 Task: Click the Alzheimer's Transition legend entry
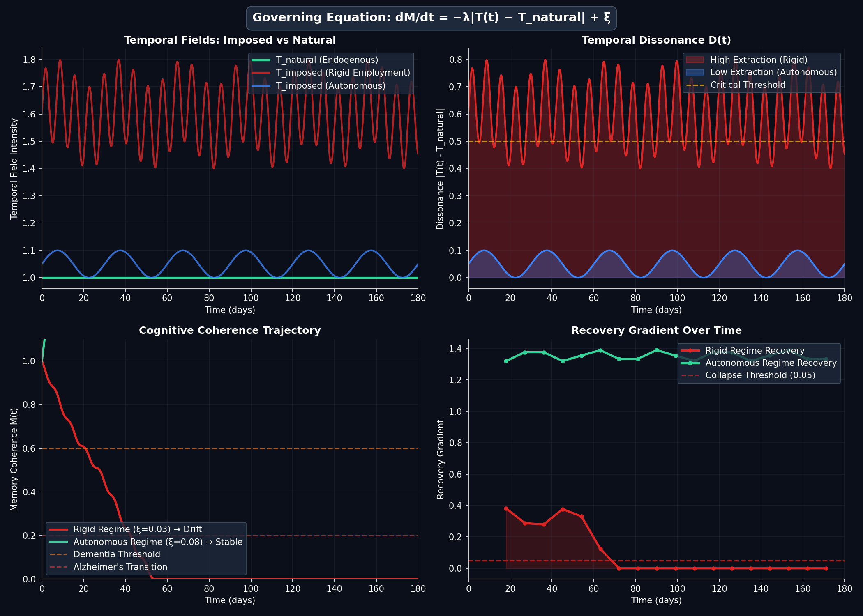click(x=120, y=567)
